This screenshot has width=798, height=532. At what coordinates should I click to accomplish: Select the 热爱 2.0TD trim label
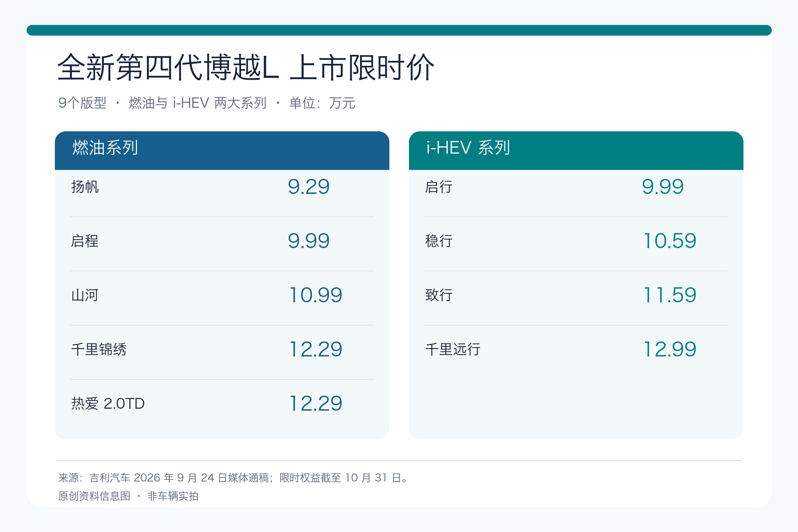click(108, 403)
